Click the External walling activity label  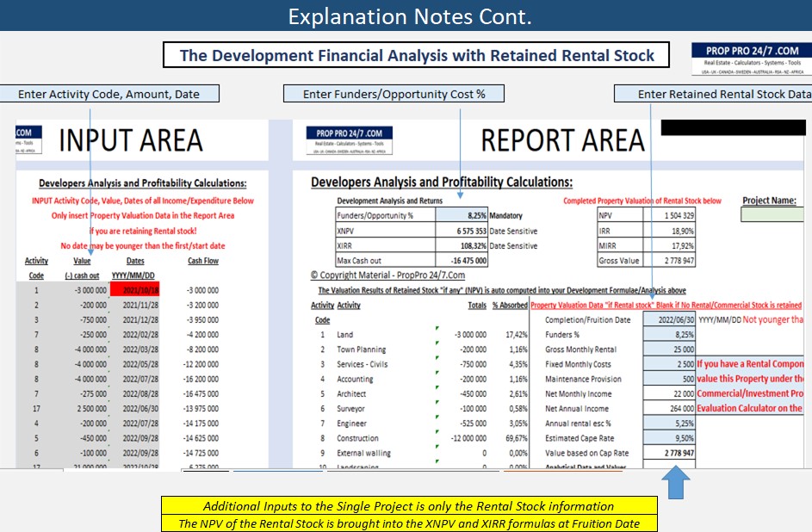pos(363,453)
